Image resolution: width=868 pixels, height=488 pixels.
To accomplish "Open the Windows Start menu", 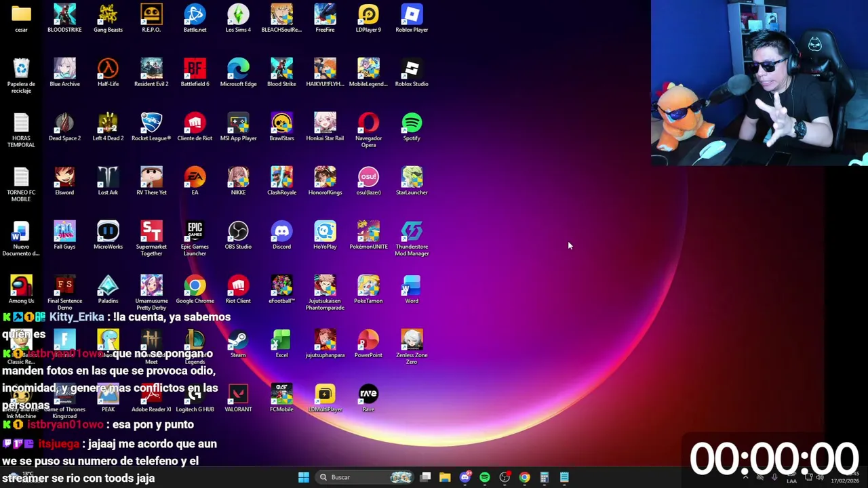I will pyautogui.click(x=304, y=477).
